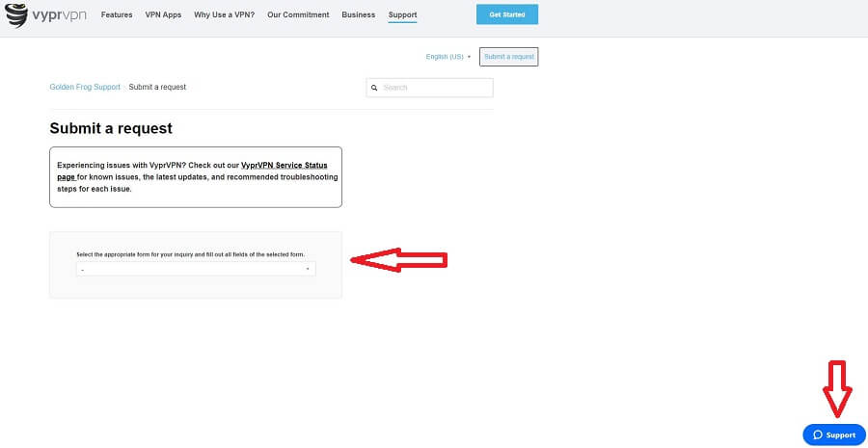The width and height of the screenshot is (868, 448).
Task: Click the Submit a request page heading
Action: 111,128
